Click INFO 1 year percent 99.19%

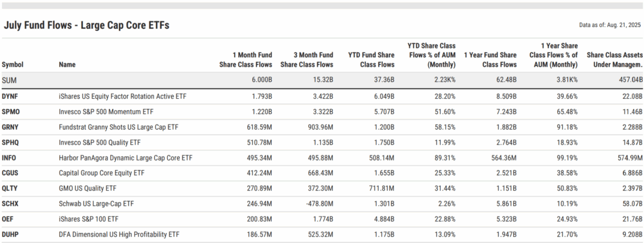coord(568,158)
